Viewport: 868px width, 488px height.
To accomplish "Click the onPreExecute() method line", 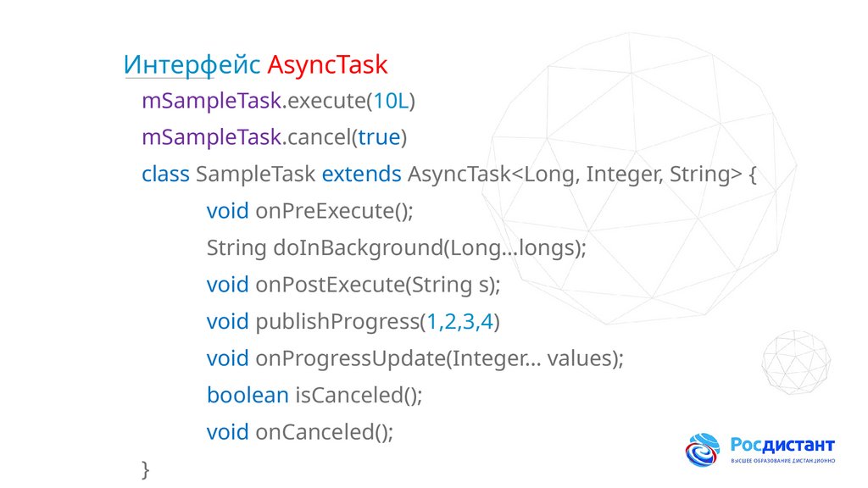I will 309,210.
